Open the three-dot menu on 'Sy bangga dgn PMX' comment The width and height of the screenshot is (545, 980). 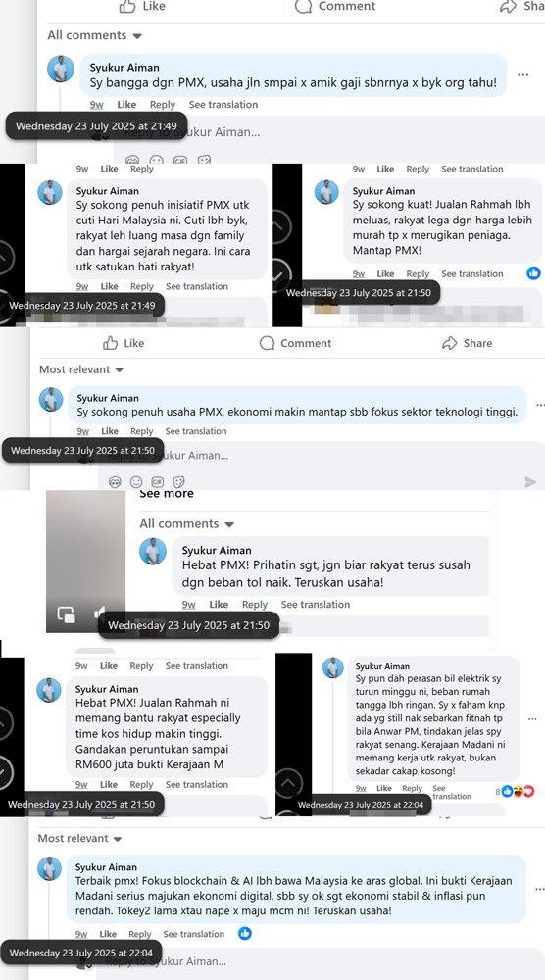click(x=523, y=75)
